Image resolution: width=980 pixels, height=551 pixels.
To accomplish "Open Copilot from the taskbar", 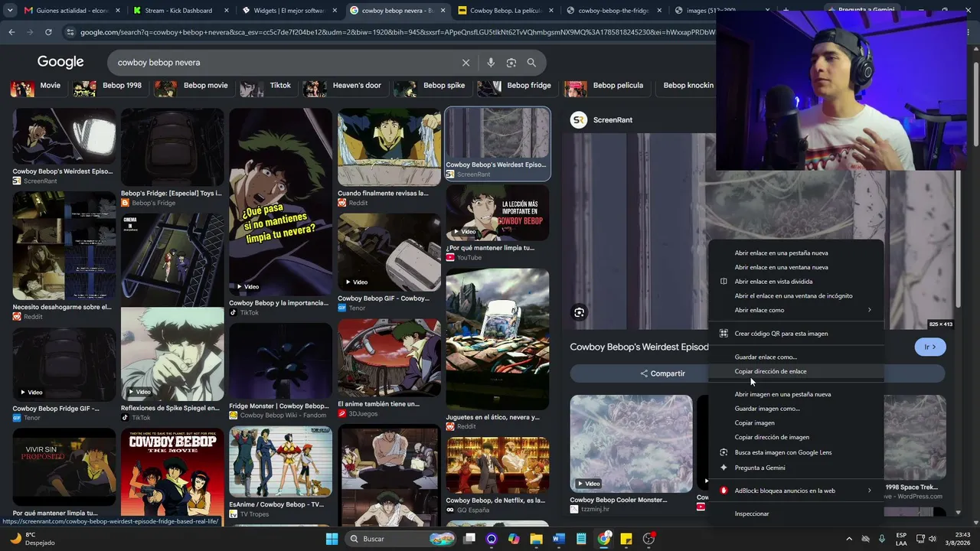I will click(514, 539).
